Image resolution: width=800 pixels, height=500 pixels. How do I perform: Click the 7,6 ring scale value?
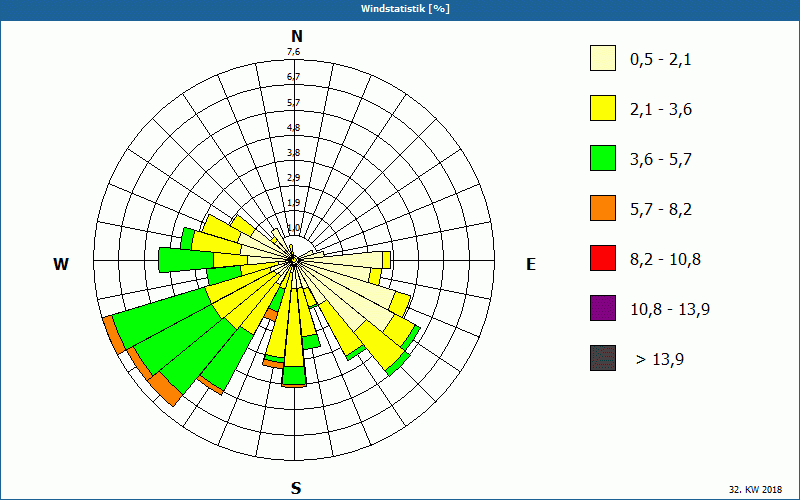coord(293,52)
